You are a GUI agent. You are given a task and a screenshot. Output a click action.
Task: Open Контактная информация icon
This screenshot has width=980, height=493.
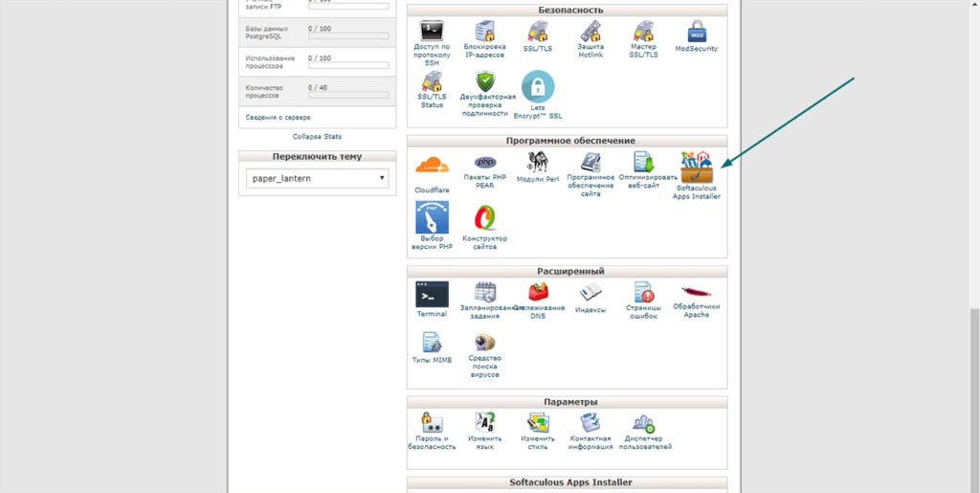tap(590, 423)
